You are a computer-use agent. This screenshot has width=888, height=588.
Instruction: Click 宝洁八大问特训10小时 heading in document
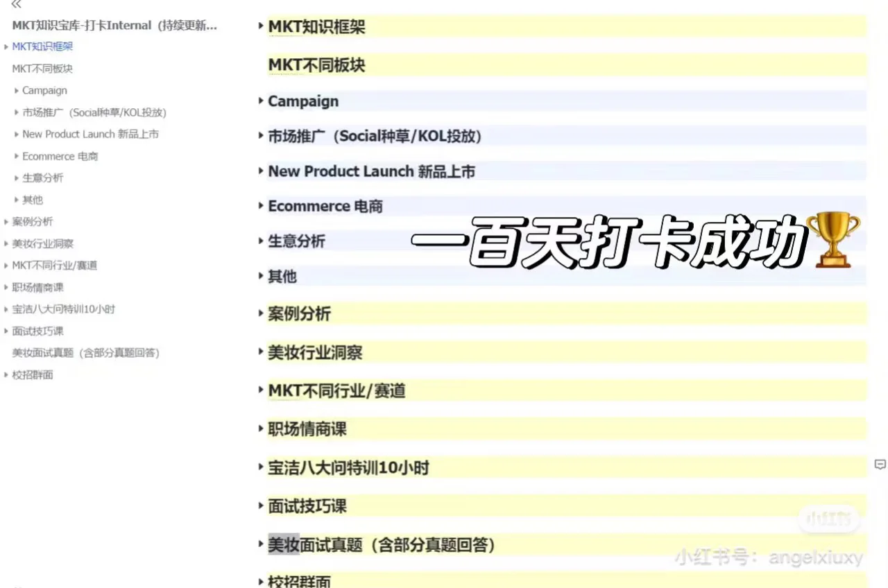(348, 468)
